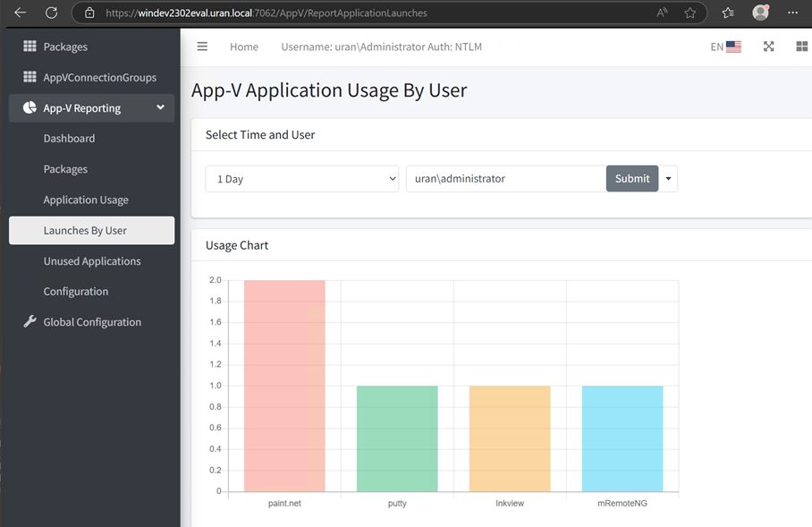
Task: Click the App-V Application Usage By User title
Action: pyautogui.click(x=329, y=90)
